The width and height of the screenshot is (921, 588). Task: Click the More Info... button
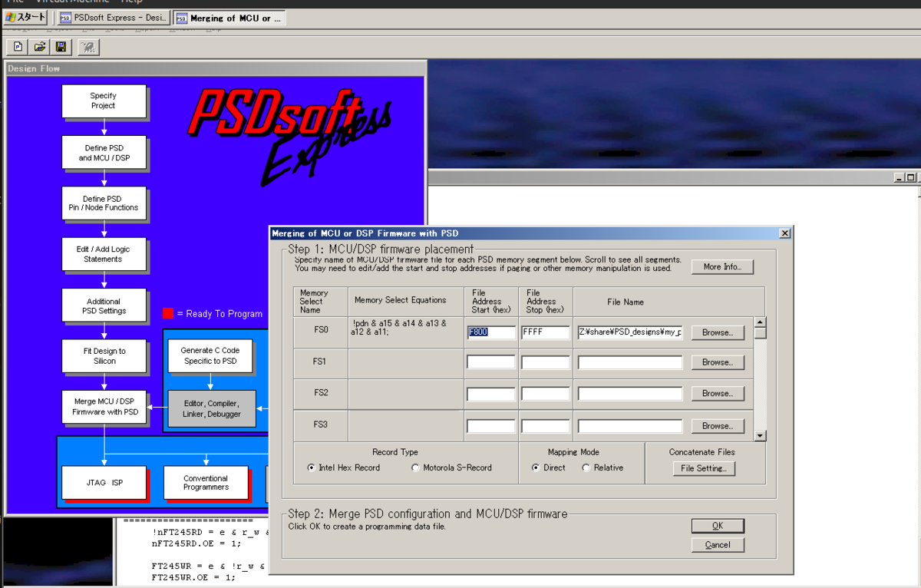tap(722, 267)
